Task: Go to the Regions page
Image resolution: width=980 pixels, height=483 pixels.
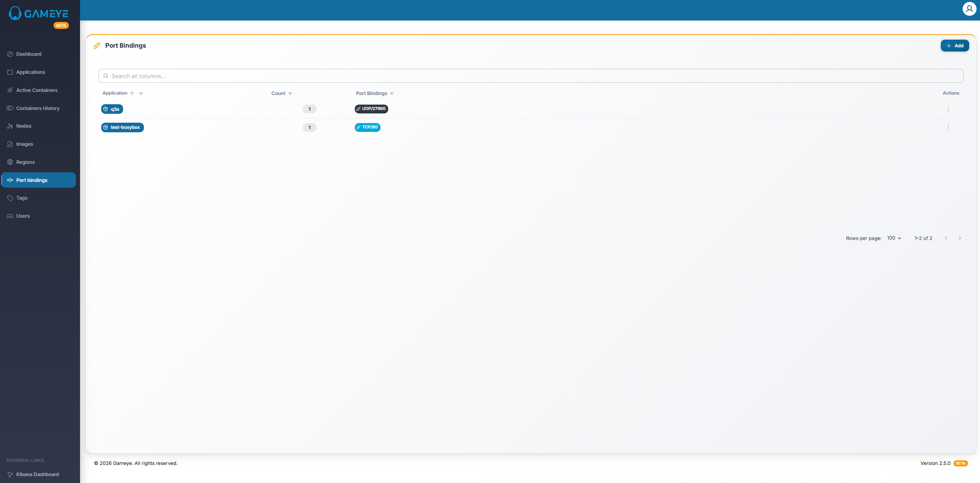Action: 25,162
